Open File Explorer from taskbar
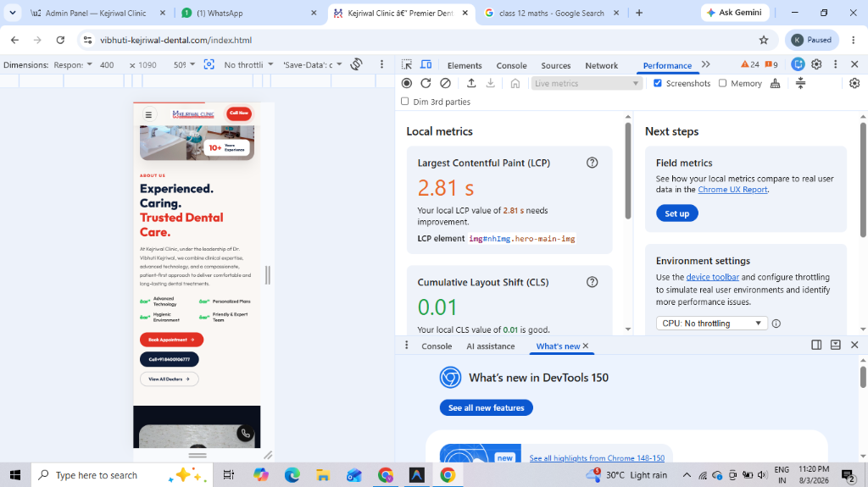 [x=323, y=475]
